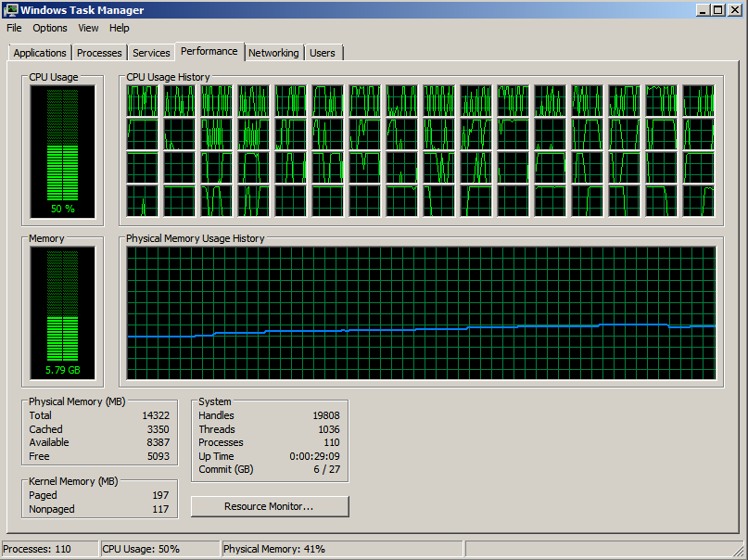Image resolution: width=748 pixels, height=560 pixels.
Task: Show the Users tab
Action: point(323,53)
